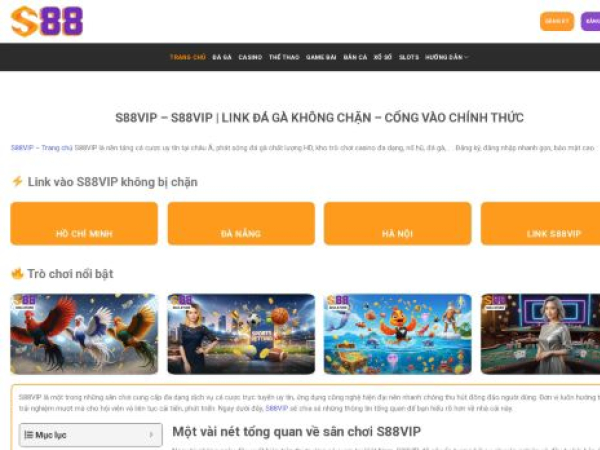Open the fish shooting game thumbnail
600x450 pixels.
coord(398,334)
